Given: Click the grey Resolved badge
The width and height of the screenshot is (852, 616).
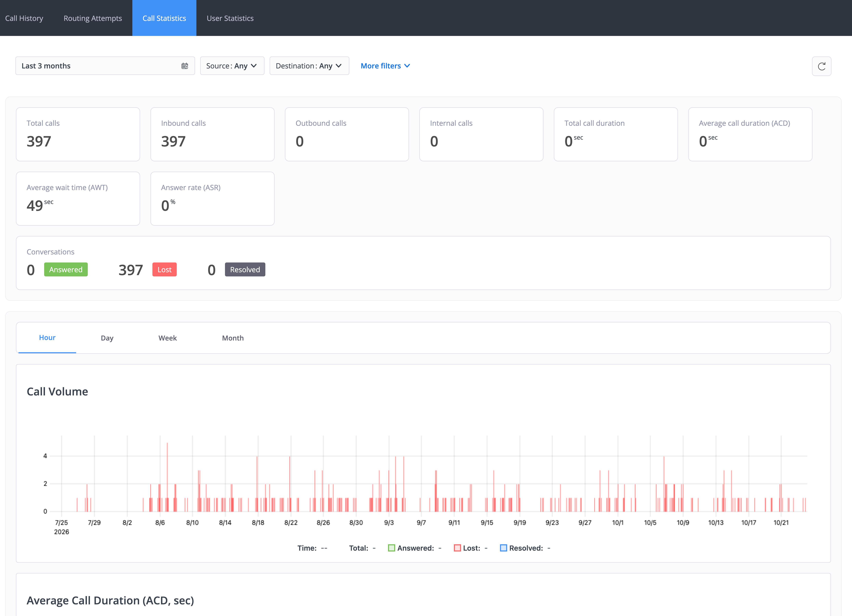Looking at the screenshot, I should [x=245, y=270].
